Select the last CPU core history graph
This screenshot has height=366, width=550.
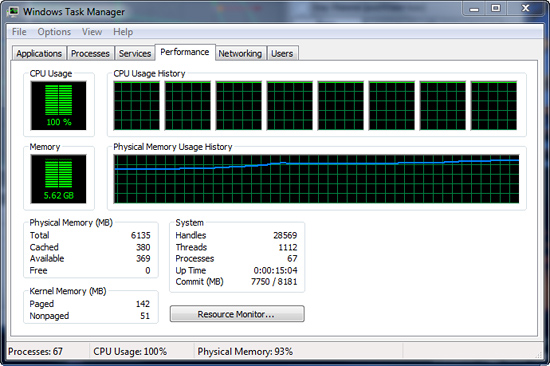click(494, 106)
